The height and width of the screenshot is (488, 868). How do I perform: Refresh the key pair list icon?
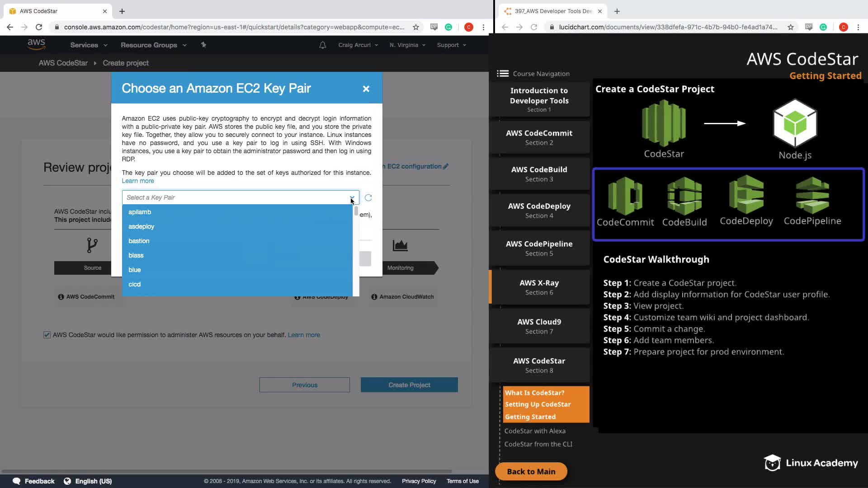[x=368, y=198]
